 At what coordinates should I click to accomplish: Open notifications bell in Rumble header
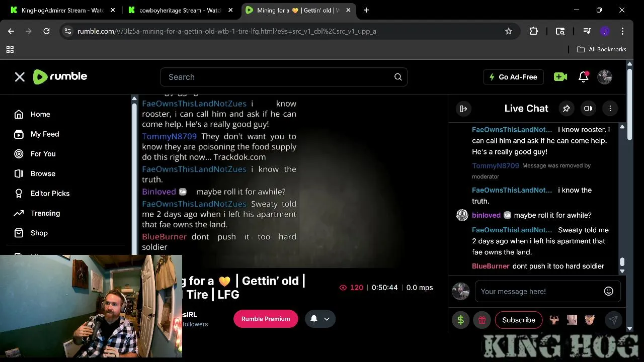pos(584,77)
